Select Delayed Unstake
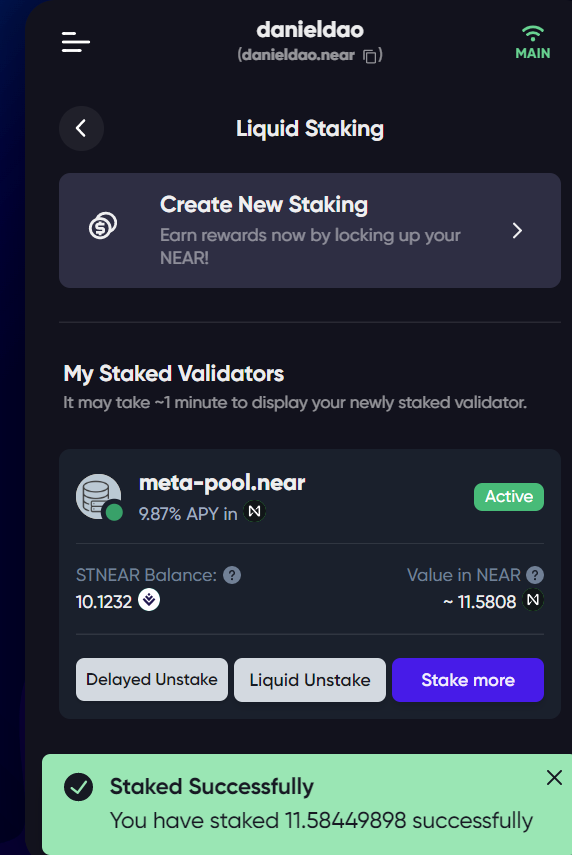The height and width of the screenshot is (855, 572). pyautogui.click(x=152, y=679)
